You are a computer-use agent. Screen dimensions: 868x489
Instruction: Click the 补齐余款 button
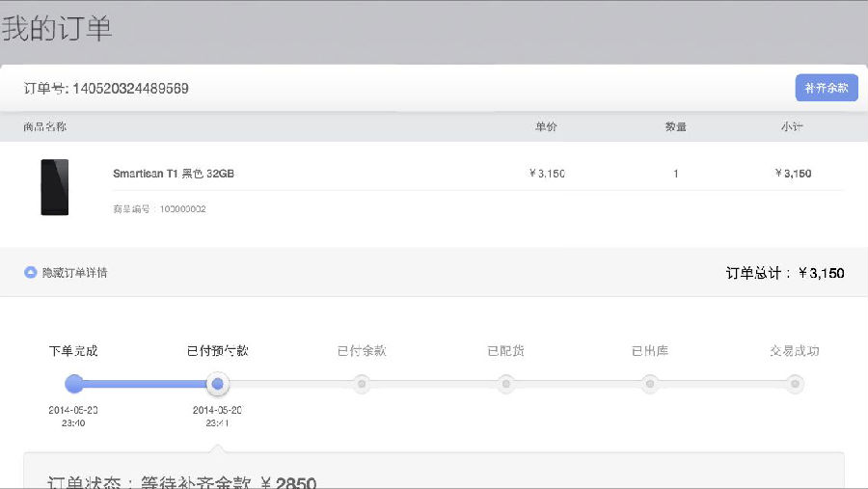point(827,88)
